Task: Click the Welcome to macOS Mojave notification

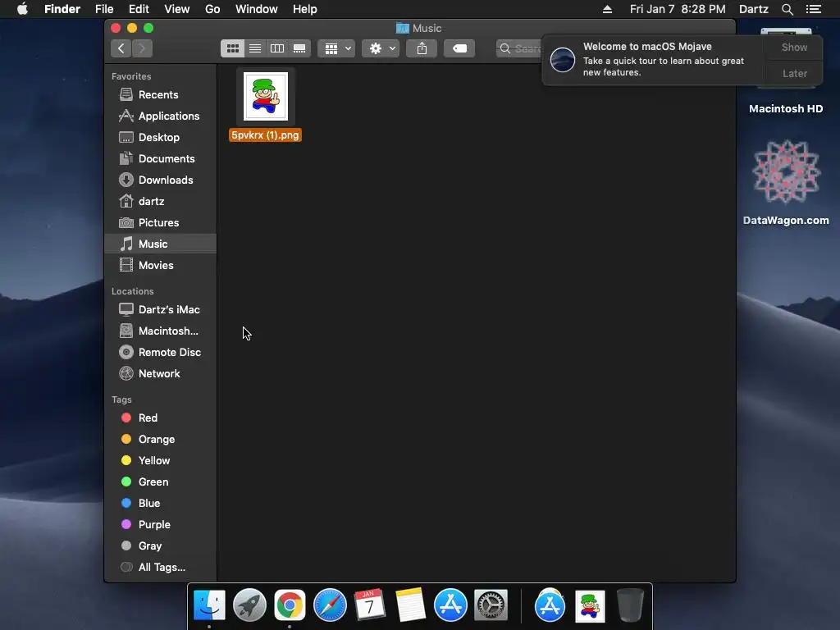Action: (654, 59)
